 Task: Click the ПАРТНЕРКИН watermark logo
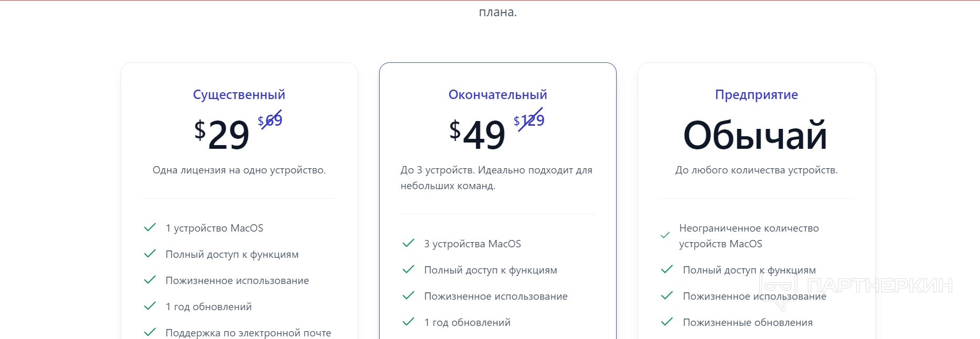click(x=856, y=286)
